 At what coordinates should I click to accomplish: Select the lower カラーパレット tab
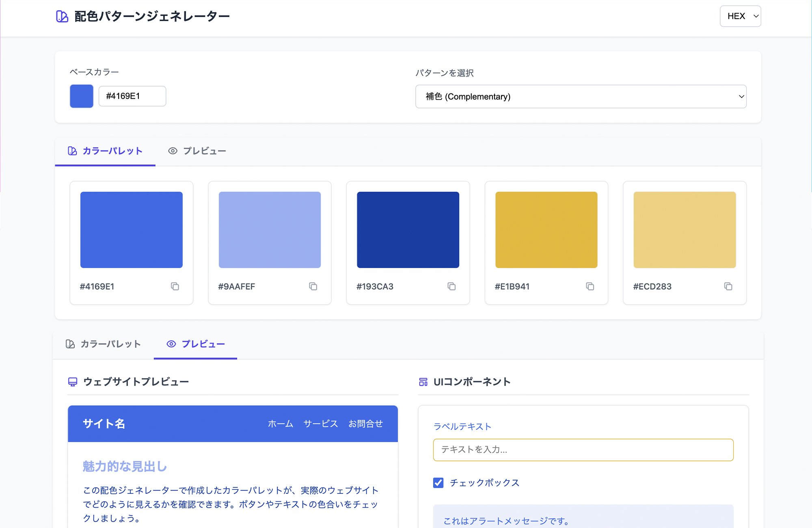[104, 344]
